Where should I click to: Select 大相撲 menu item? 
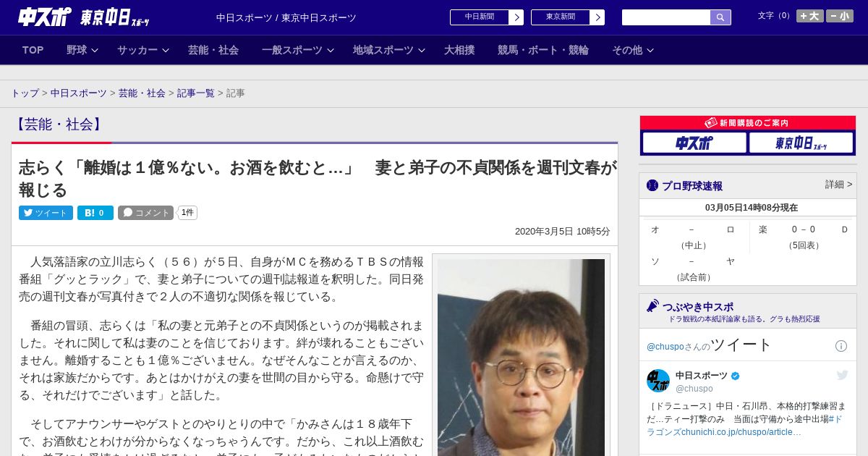[x=459, y=50]
